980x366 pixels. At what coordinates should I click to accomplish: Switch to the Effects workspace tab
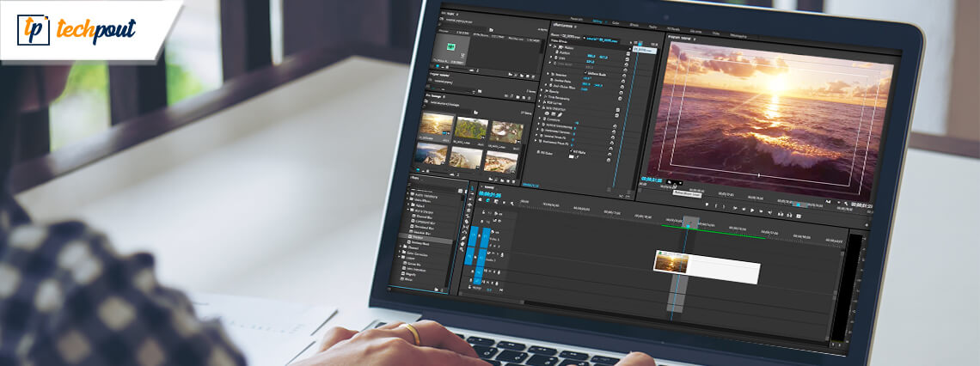(x=634, y=25)
